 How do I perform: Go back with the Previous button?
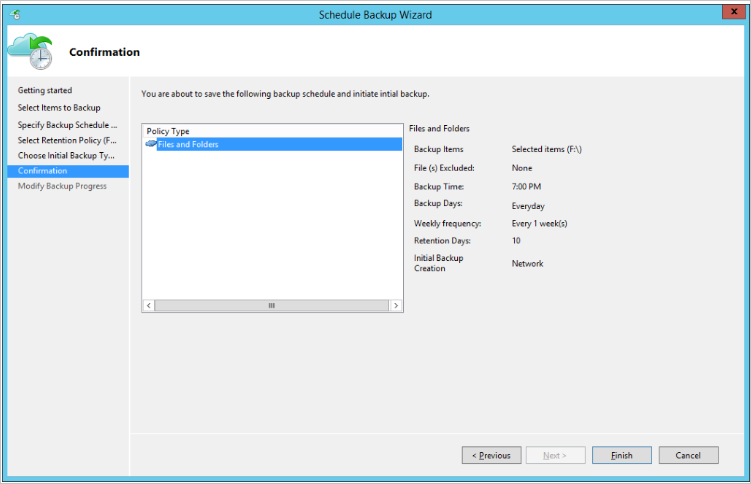click(x=491, y=455)
